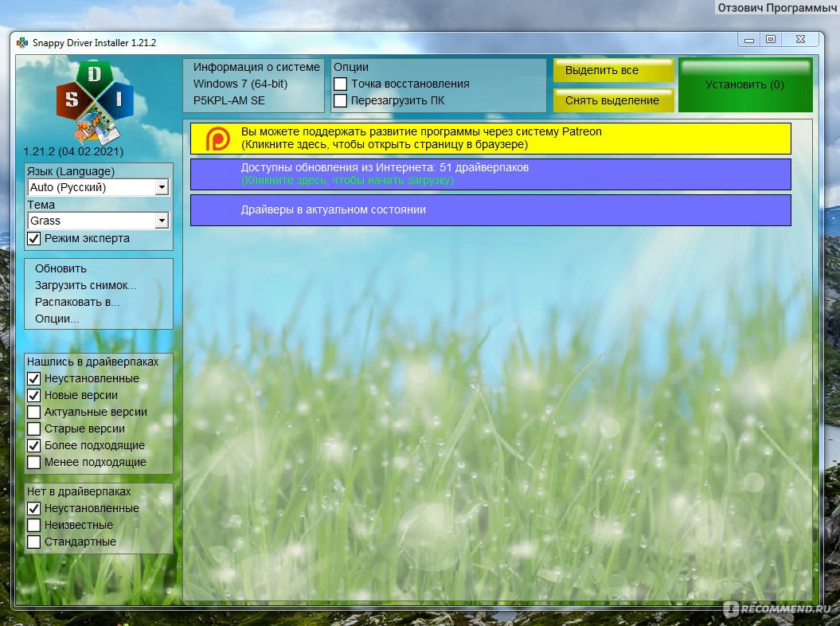The width and height of the screenshot is (840, 626).
Task: Open the Язык (Language) dropdown
Action: [98, 187]
